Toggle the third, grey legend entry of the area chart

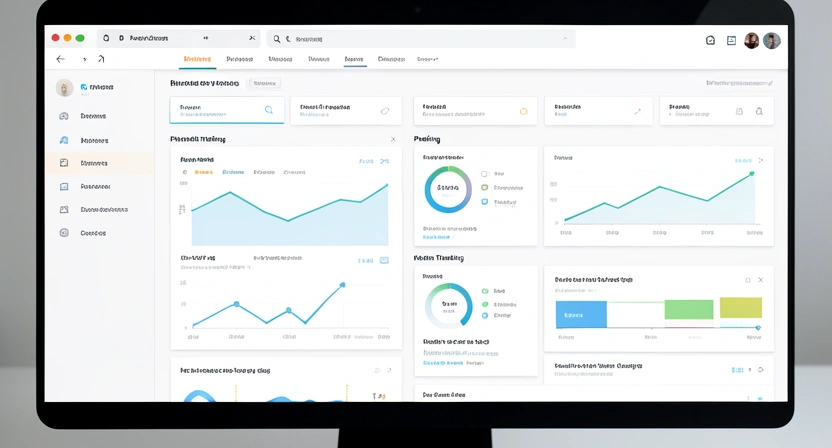click(x=264, y=173)
